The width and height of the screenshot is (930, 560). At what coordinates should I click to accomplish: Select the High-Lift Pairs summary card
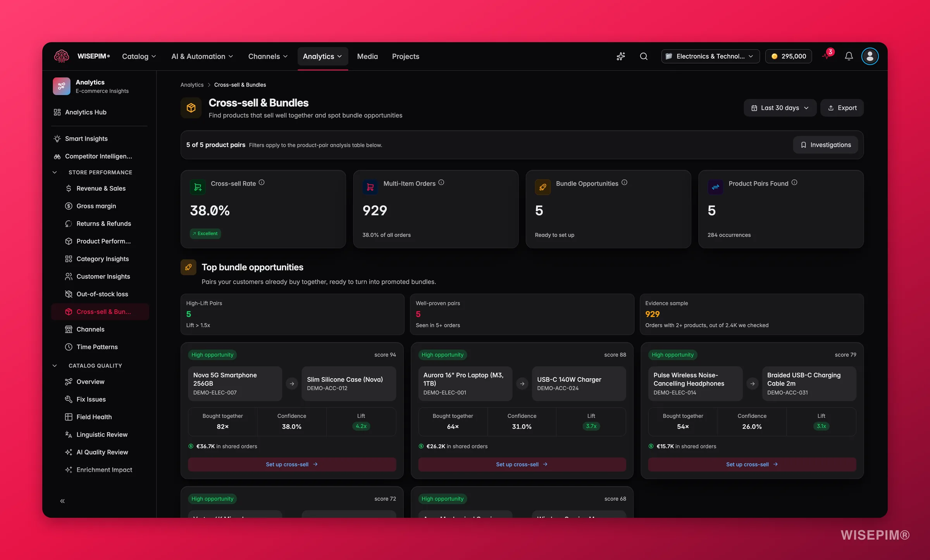click(292, 314)
